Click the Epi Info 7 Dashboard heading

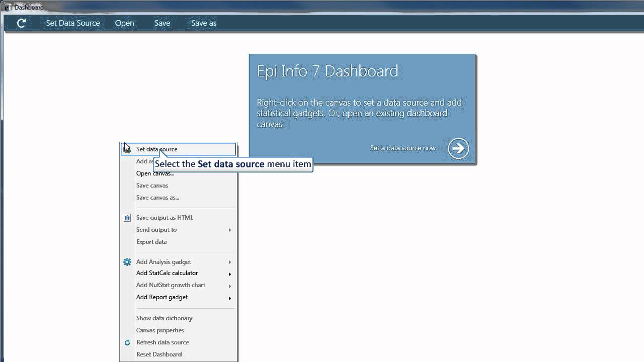328,71
